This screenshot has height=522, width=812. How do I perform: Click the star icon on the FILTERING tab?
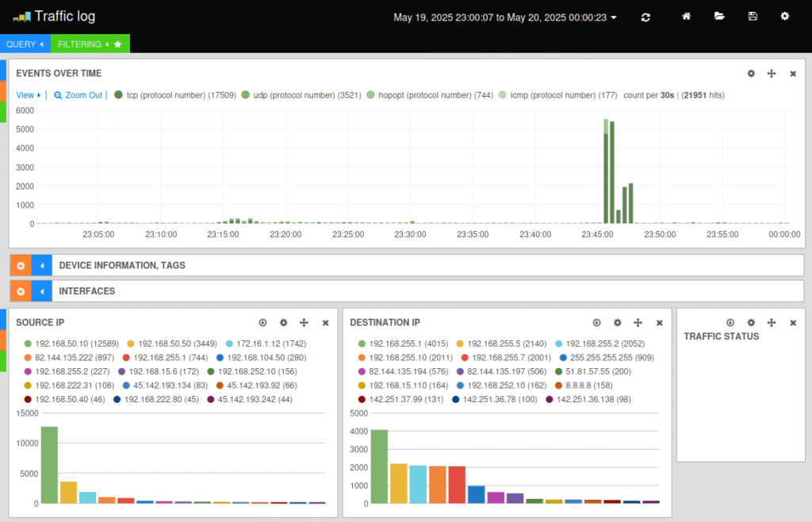click(118, 44)
